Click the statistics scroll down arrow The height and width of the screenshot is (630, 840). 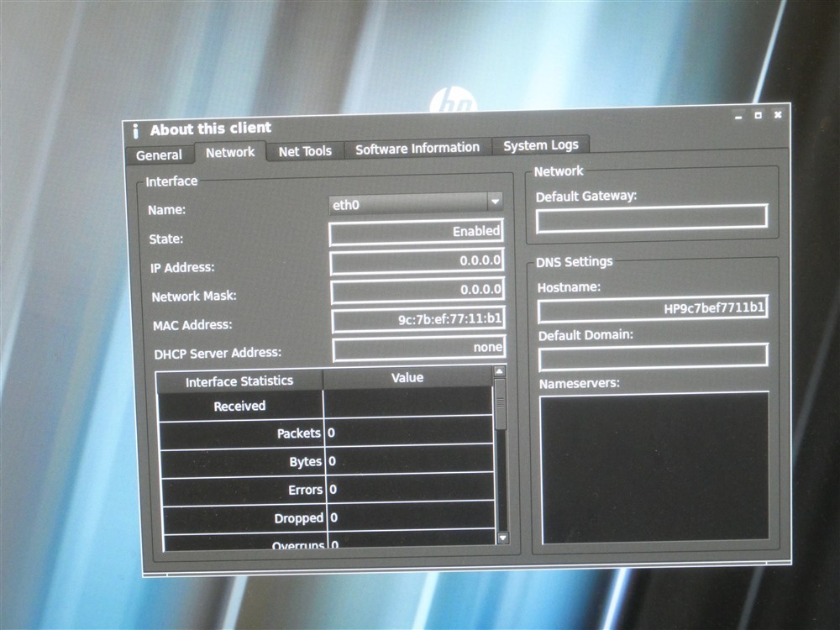click(x=502, y=538)
